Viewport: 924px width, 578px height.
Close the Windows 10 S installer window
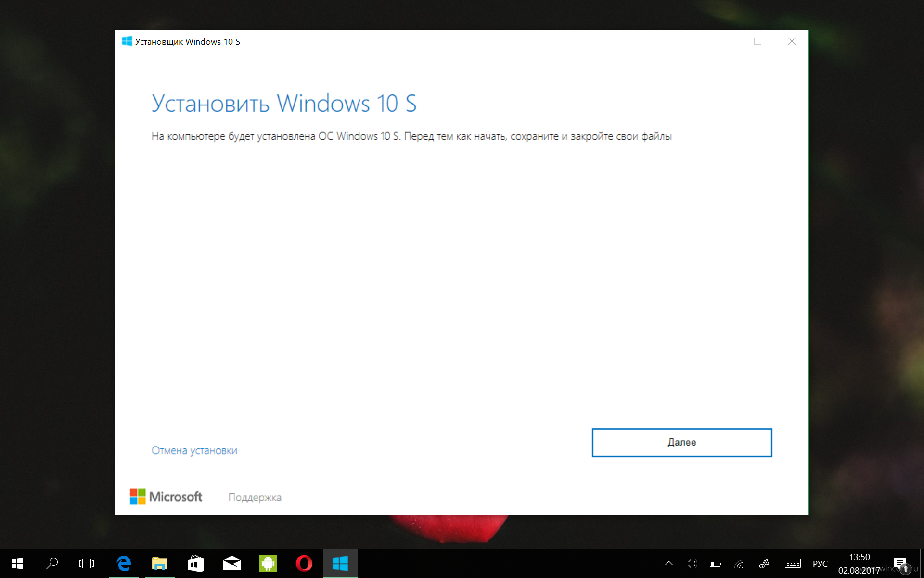pyautogui.click(x=792, y=41)
